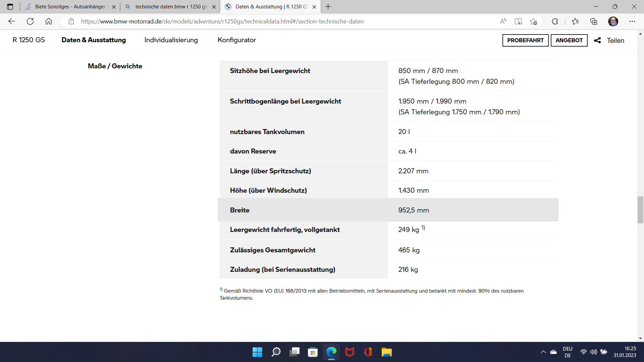Click the davon Reserve label
The height and width of the screenshot is (362, 644).
coord(253,151)
